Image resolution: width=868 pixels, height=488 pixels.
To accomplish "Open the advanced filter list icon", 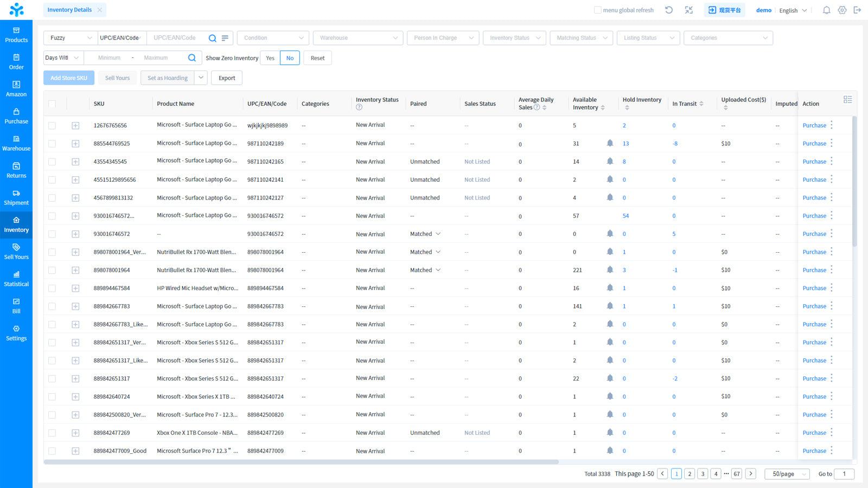I will click(225, 38).
